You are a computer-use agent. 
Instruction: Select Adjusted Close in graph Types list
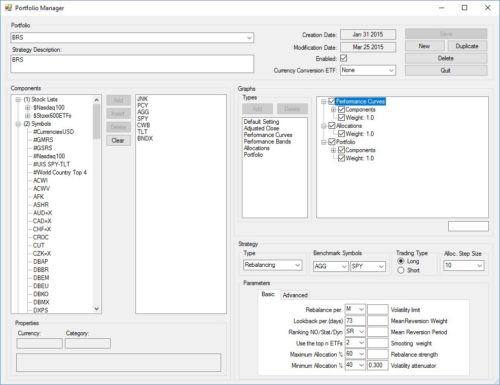(261, 128)
